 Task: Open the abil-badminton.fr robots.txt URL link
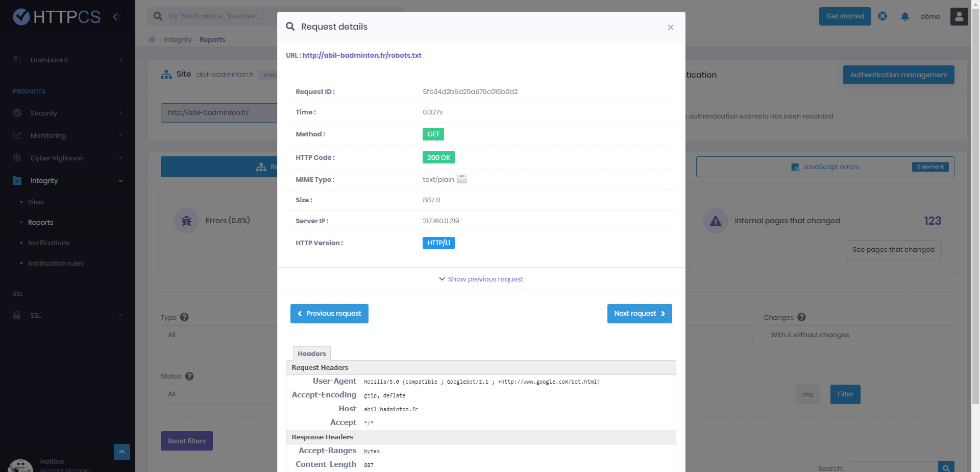(361, 55)
